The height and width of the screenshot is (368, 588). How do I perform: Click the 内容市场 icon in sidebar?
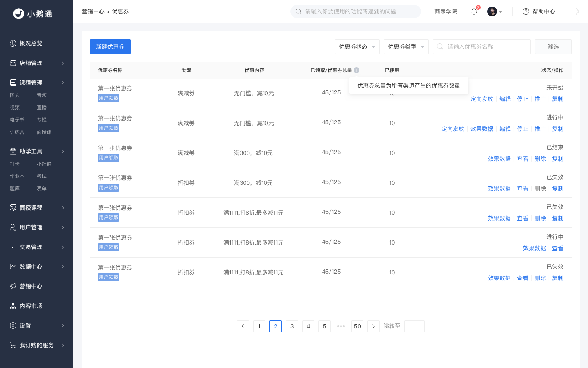[13, 306]
